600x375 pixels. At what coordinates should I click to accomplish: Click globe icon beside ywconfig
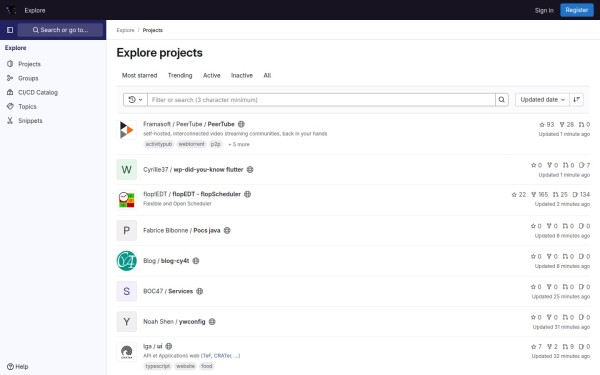coord(212,321)
